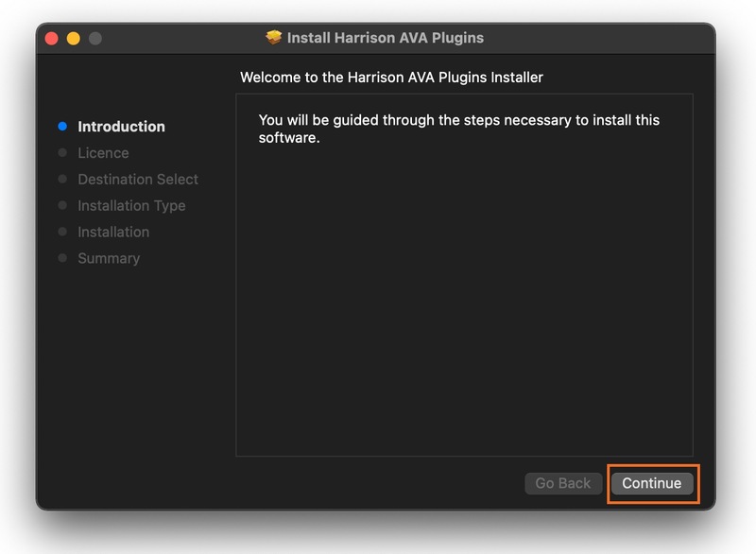Click the Welcome to the Harrison AVA heading
The image size is (756, 554).
(391, 78)
